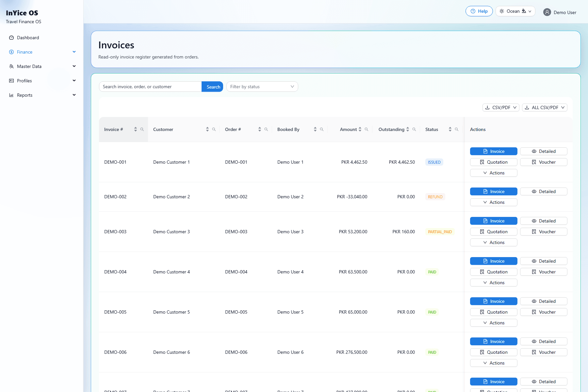Open Master Data sidebar menu

tap(42, 66)
